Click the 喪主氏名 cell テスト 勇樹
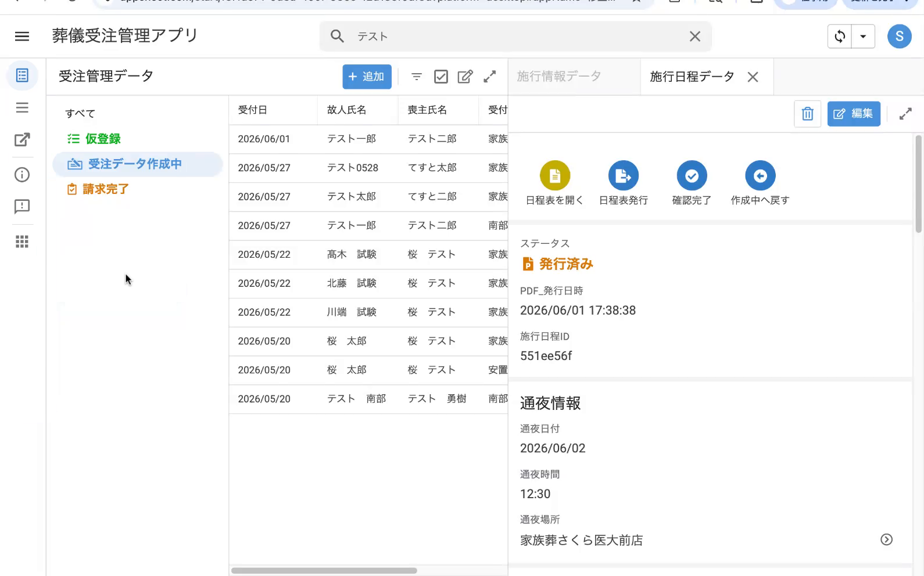This screenshot has width=924, height=576. (x=437, y=399)
